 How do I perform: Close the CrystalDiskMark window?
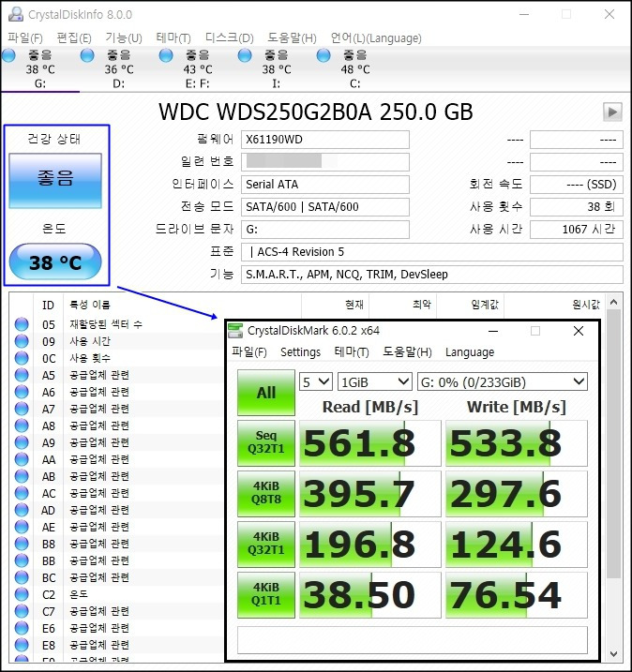pyautogui.click(x=579, y=331)
